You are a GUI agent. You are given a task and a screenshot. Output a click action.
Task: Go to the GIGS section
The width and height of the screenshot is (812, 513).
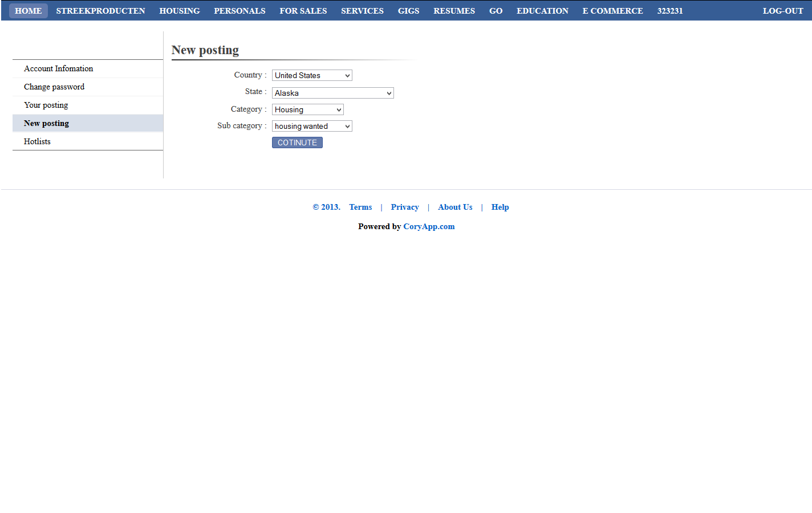coord(408,10)
